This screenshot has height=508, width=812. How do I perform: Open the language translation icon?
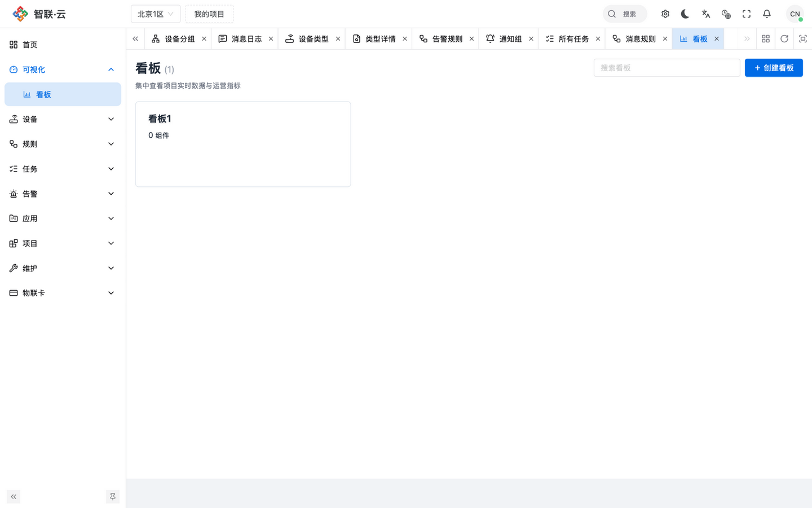706,14
